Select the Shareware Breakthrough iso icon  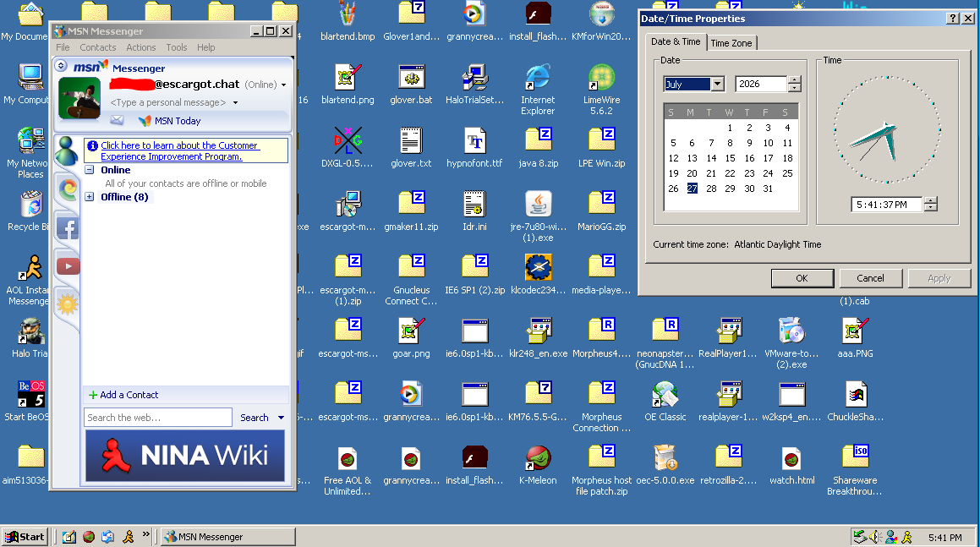[x=855, y=470]
